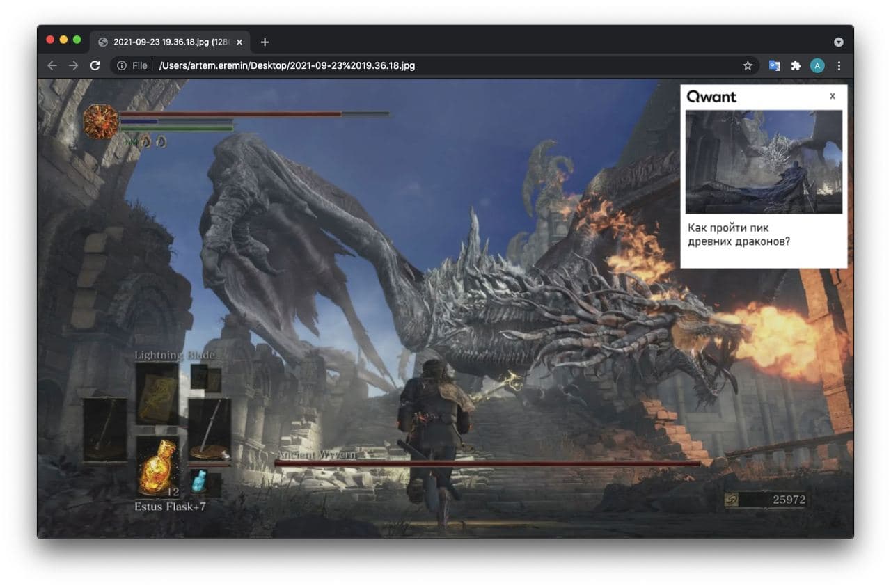Click the Ancient Wyvern boss health bar
The image size is (891, 588).
[487, 463]
